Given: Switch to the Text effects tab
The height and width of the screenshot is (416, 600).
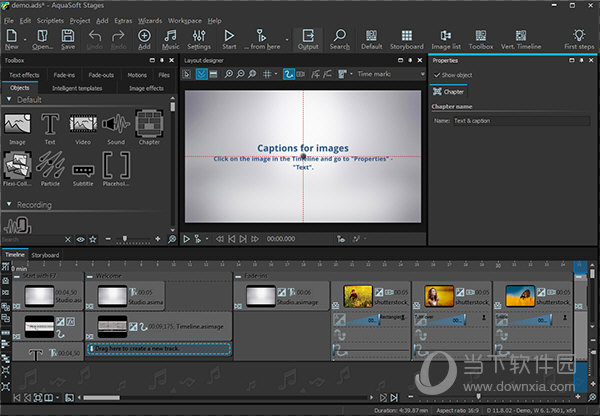Looking at the screenshot, I should pyautogui.click(x=24, y=75).
